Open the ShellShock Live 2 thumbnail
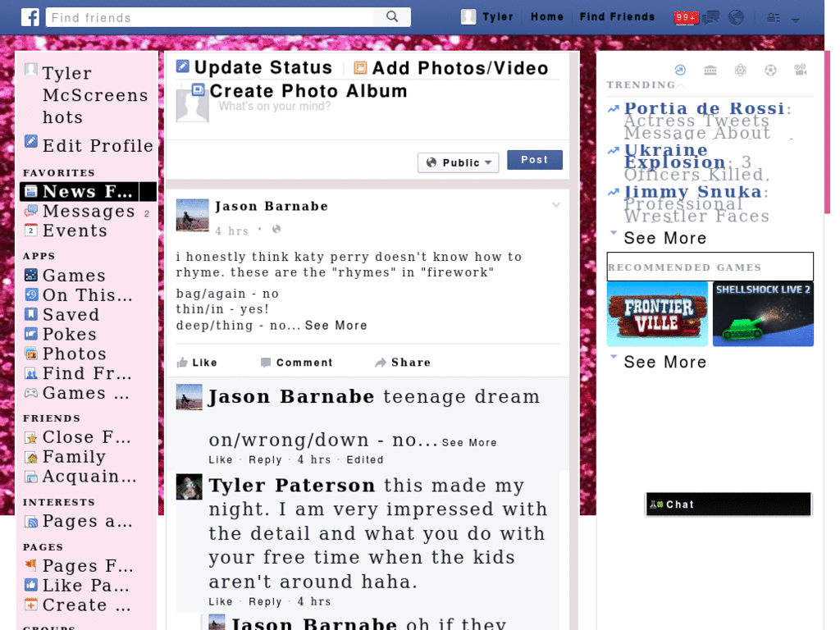This screenshot has width=840, height=630. 763,314
